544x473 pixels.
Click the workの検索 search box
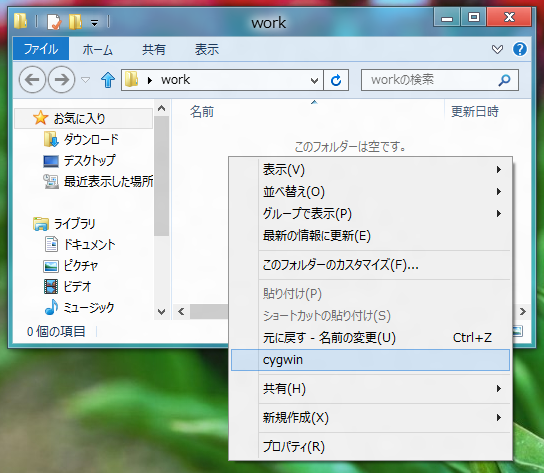click(440, 80)
